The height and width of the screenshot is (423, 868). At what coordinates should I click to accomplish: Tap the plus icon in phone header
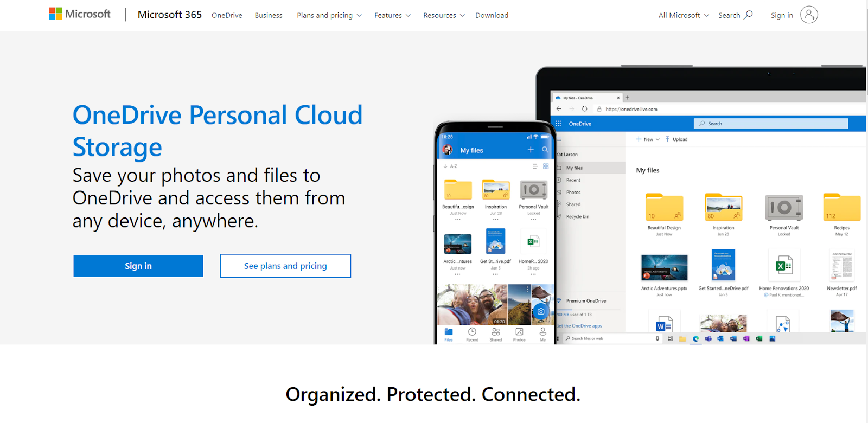pos(531,150)
